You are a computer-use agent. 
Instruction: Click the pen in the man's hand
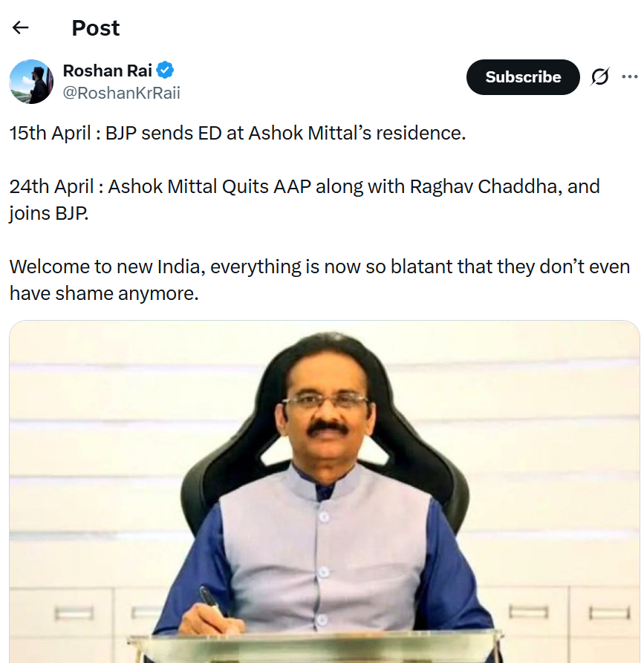pyautogui.click(x=210, y=601)
